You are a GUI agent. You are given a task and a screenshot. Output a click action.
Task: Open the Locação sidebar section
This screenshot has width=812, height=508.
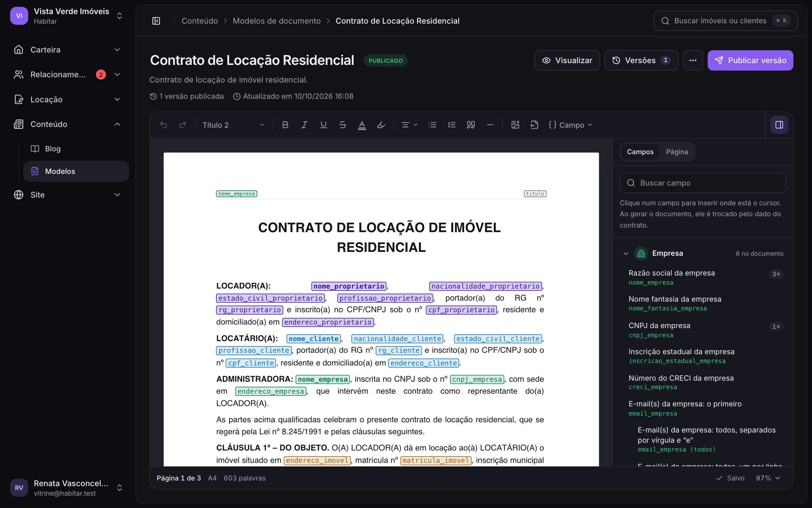click(67, 99)
